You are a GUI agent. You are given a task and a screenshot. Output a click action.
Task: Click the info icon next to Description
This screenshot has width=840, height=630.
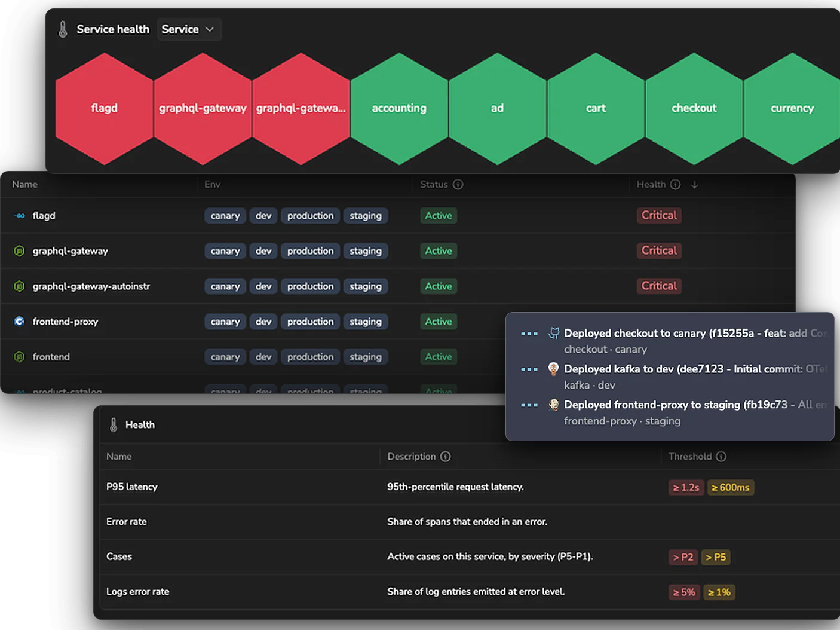(x=446, y=457)
